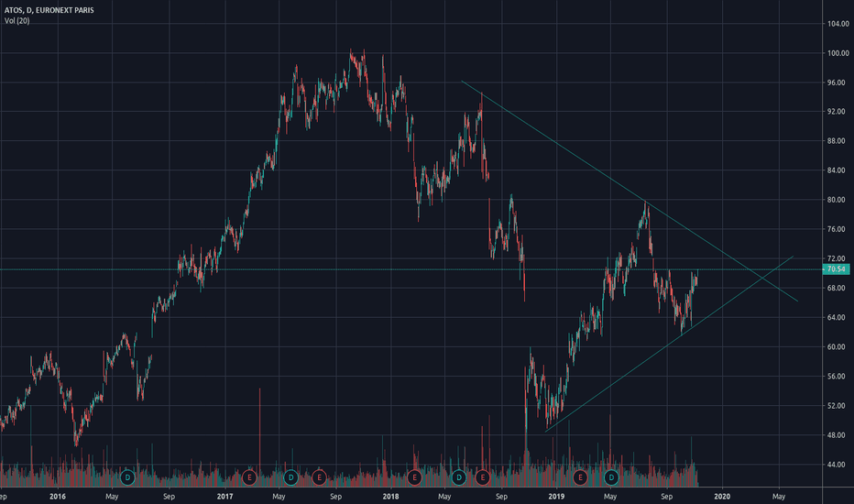Click the dividend D marker at May 2019
The image size is (854, 504).
click(x=611, y=477)
